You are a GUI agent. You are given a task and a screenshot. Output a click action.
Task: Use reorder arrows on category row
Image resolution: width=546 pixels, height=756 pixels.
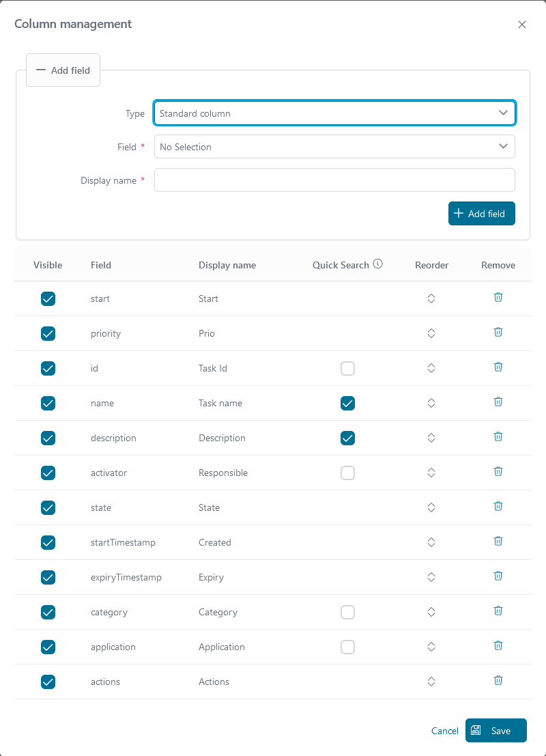[431, 612]
